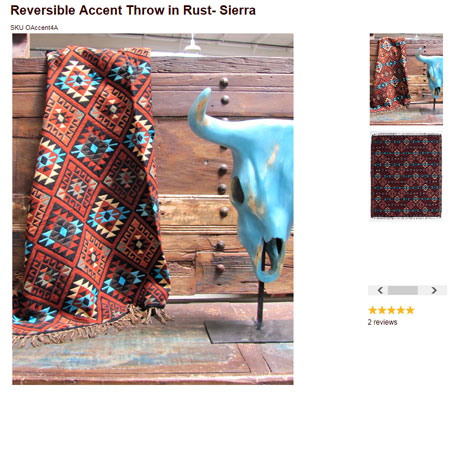Click the first gold rating star
This screenshot has width=450, height=450.
372,310
